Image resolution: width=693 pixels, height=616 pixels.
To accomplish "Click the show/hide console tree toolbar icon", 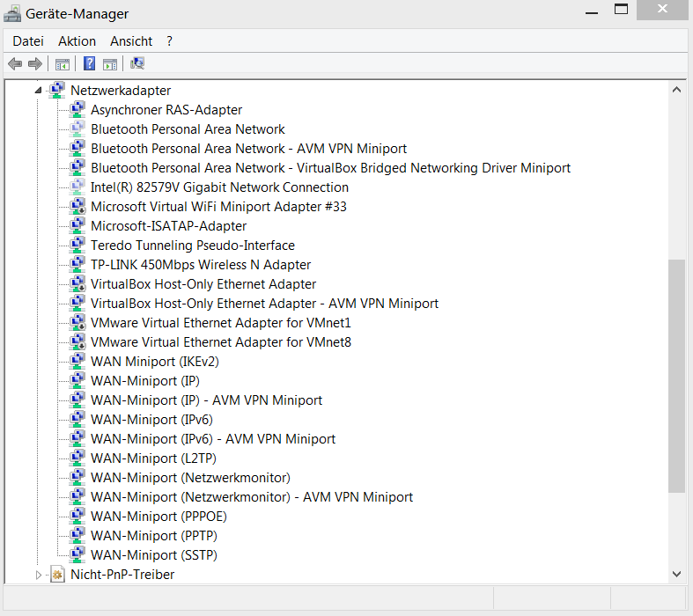I will [63, 64].
